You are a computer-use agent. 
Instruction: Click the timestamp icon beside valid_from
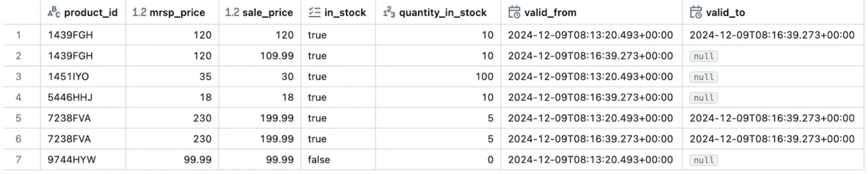(x=514, y=13)
